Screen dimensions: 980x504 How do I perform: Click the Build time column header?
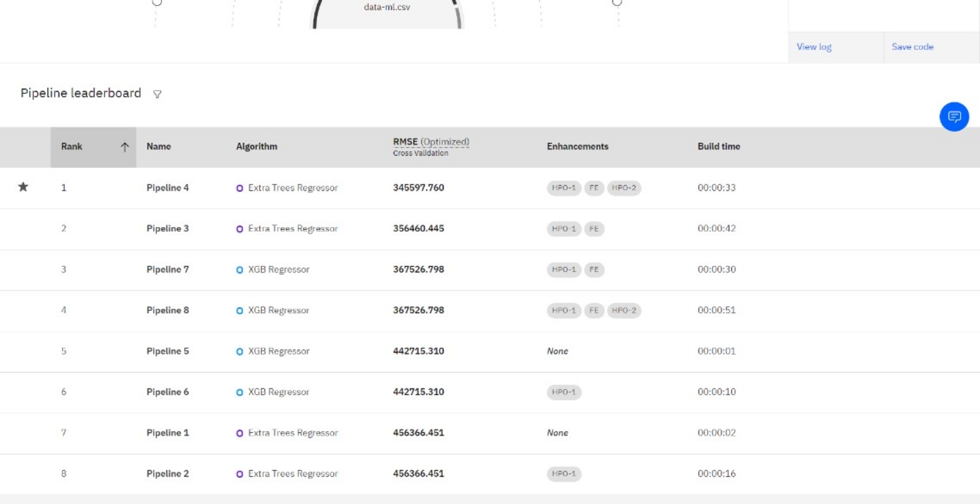point(718,147)
